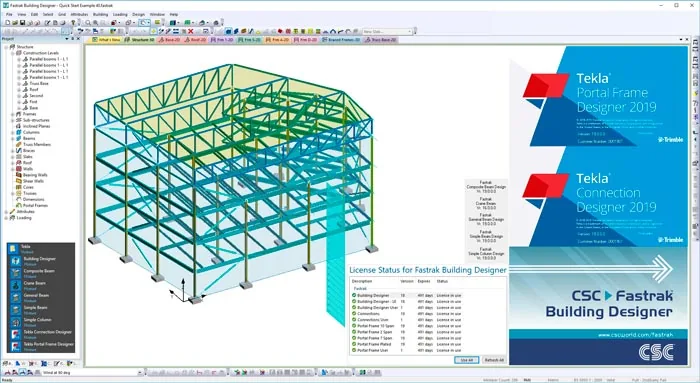Collapse the Construction Levels tree node
This screenshot has width=700, height=383.
pos(12,53)
